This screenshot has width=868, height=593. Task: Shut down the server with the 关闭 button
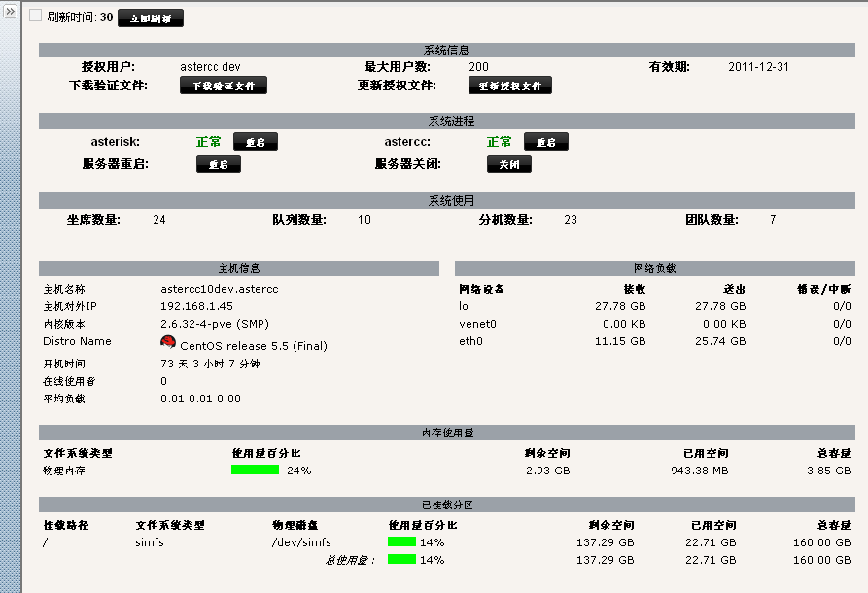click(x=508, y=164)
